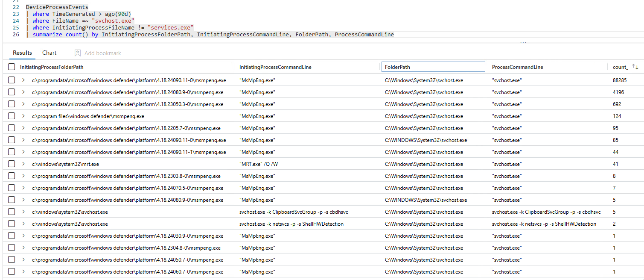This screenshot has width=644, height=280.
Task: Check the mrt.exe row checkbox
Action: pyautogui.click(x=12, y=164)
